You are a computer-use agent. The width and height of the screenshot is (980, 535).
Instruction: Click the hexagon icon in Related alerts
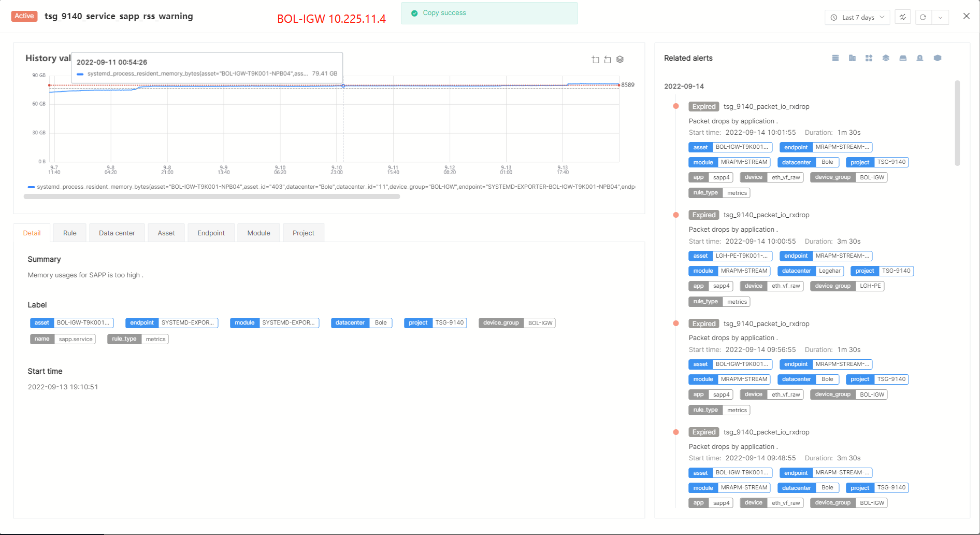[937, 58]
